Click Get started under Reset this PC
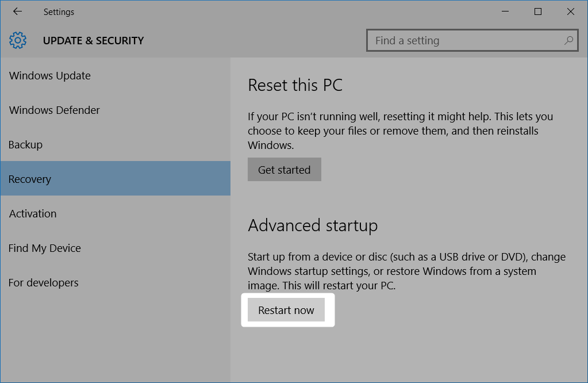This screenshot has width=588, height=383. 285,170
